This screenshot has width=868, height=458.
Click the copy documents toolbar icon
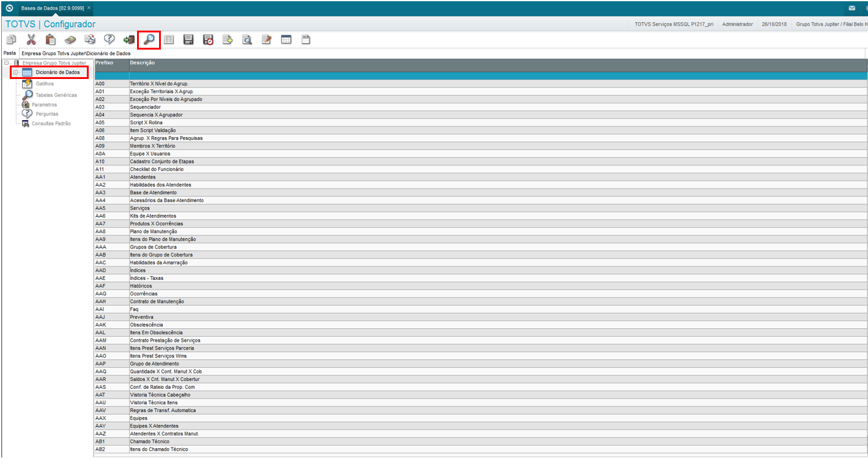11,40
